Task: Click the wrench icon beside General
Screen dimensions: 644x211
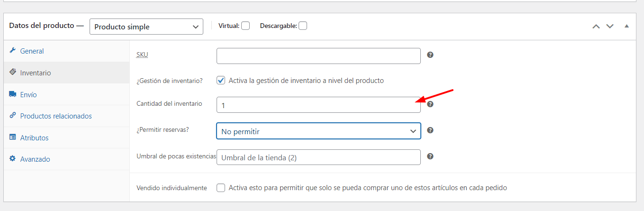Action: [12, 51]
